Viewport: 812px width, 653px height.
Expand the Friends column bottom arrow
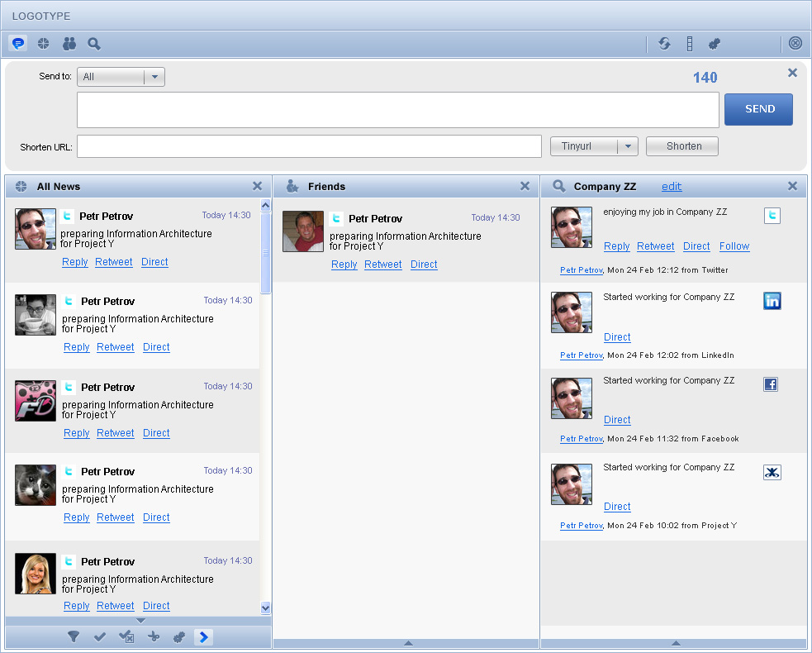(406, 643)
